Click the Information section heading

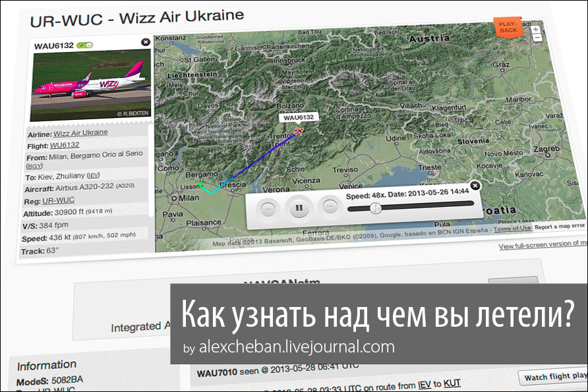pyautogui.click(x=47, y=366)
